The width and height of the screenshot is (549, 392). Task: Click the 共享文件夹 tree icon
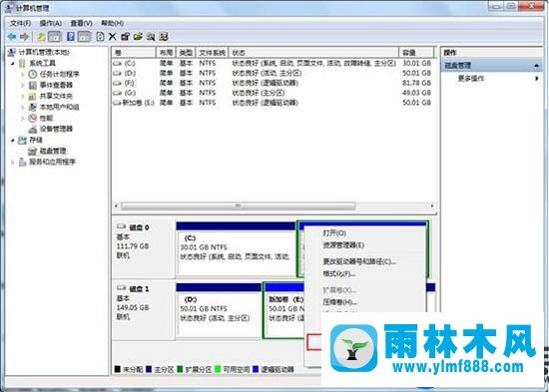coord(33,96)
